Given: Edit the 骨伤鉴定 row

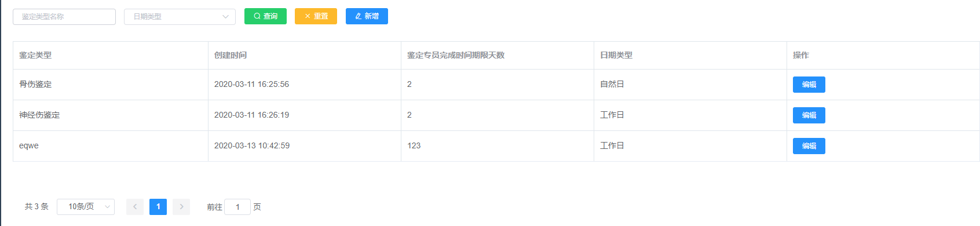Looking at the screenshot, I should [809, 85].
